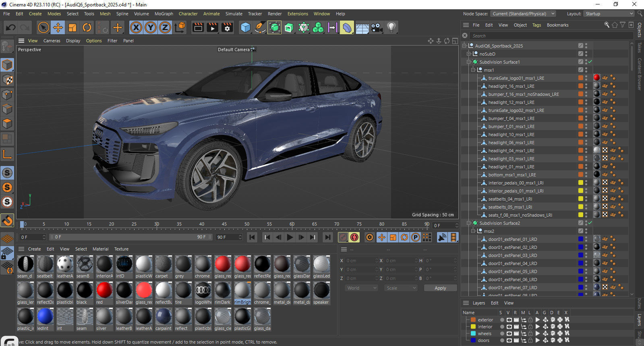644x346 pixels.
Task: Select Model mode cube icon
Action: coord(7,65)
